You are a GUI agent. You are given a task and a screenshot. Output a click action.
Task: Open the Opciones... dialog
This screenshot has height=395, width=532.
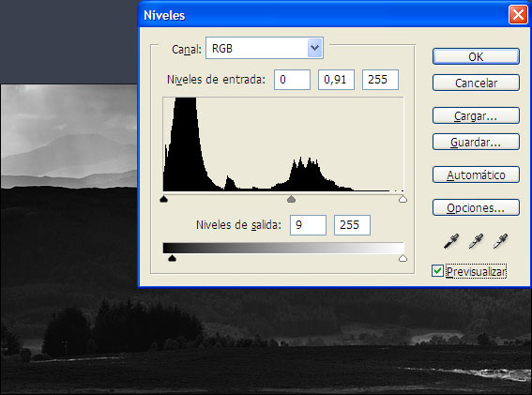476,207
